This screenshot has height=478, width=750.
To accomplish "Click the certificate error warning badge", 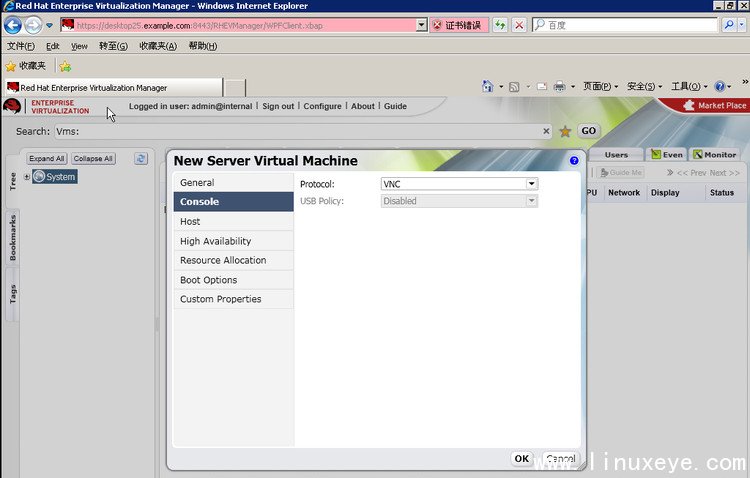I will point(459,25).
